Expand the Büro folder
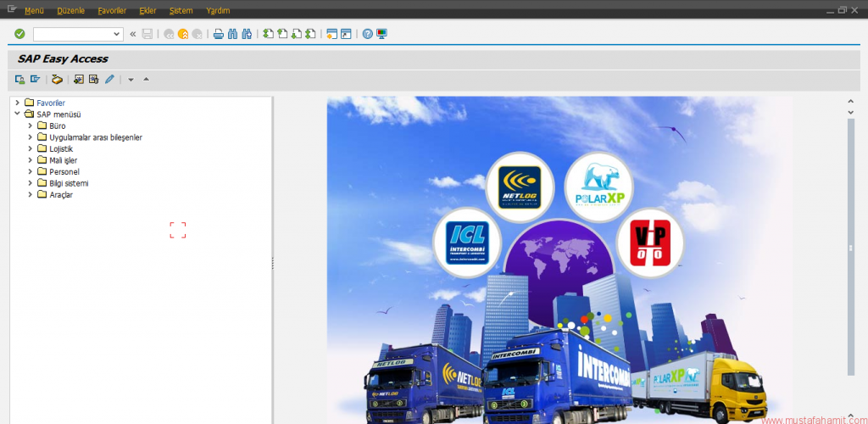Viewport: 868px width, 424px height. (31, 126)
